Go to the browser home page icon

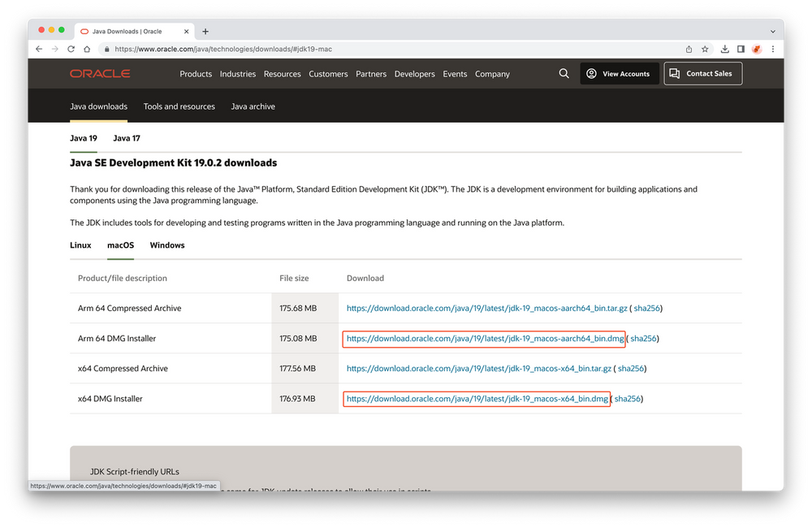click(87, 49)
